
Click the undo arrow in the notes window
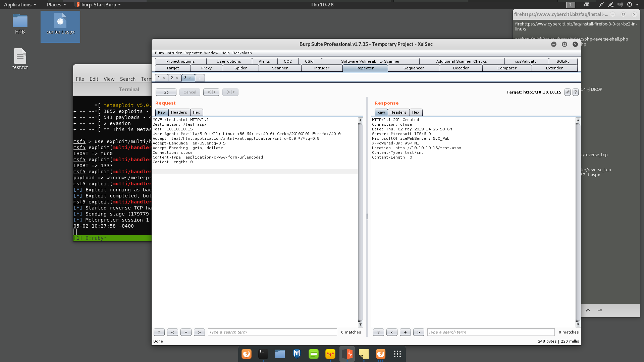(x=588, y=310)
